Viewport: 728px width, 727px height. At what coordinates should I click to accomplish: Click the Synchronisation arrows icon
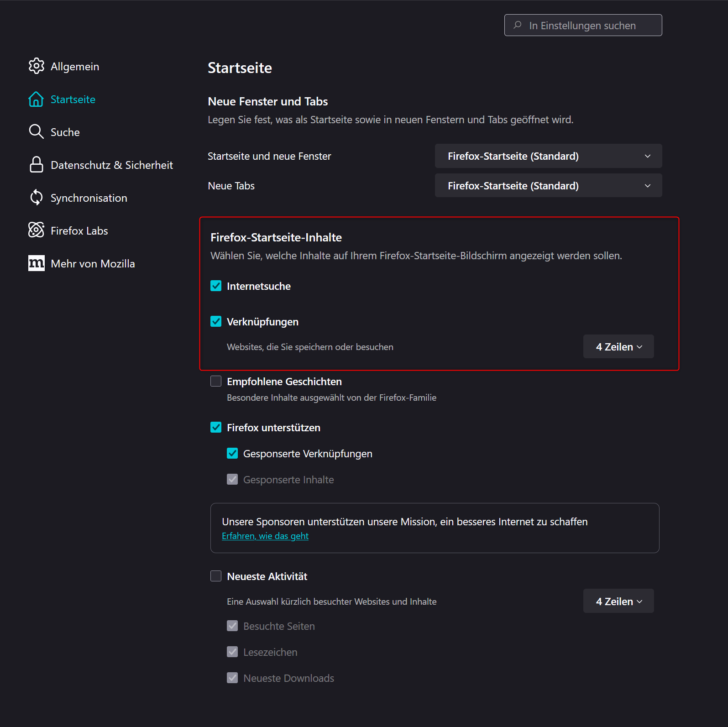coord(36,198)
